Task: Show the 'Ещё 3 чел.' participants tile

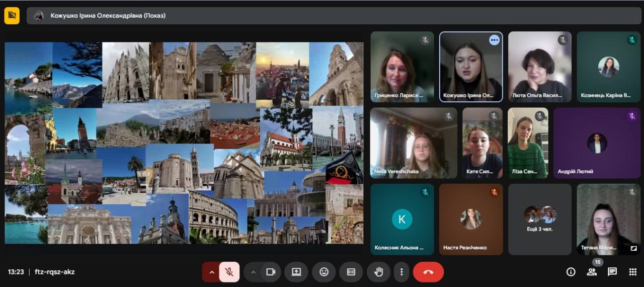Action: tap(539, 219)
